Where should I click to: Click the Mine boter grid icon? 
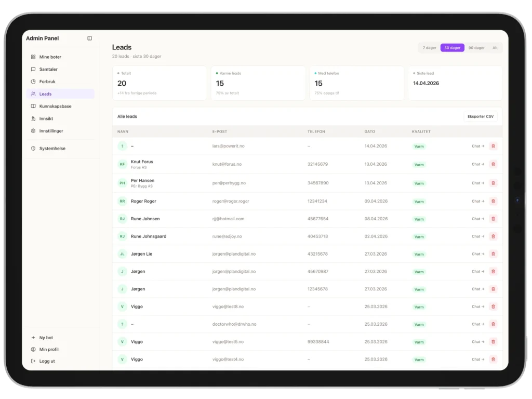coord(33,57)
